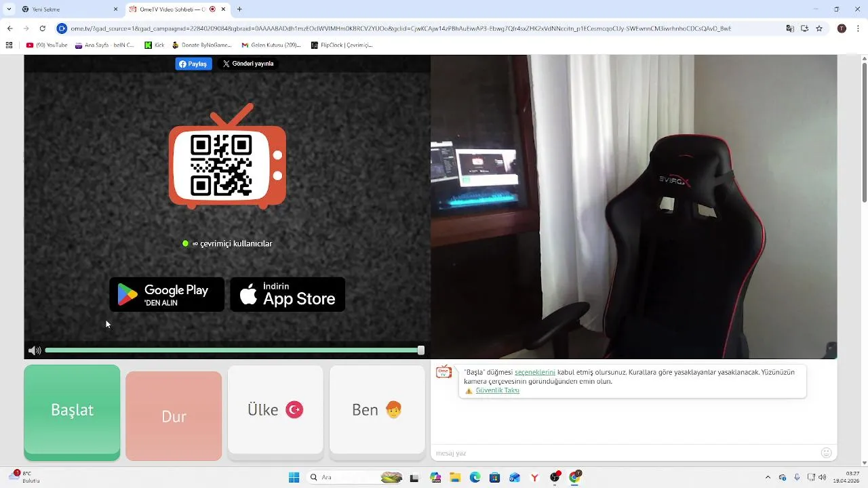Open the Ana Sayfa bookmark

tap(104, 45)
